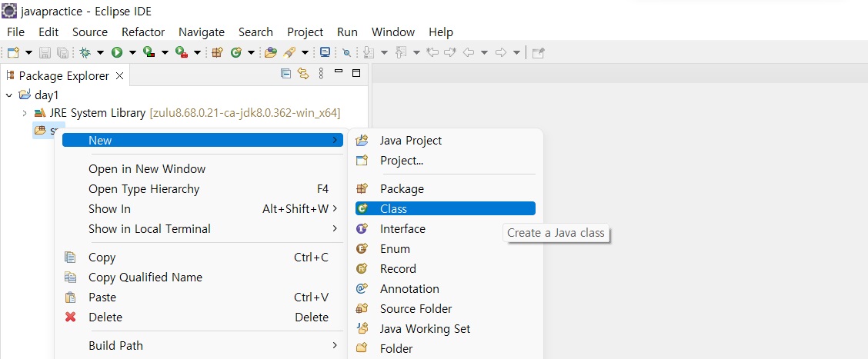The image size is (868, 359).
Task: Close the Package Explorer tab
Action: point(119,76)
